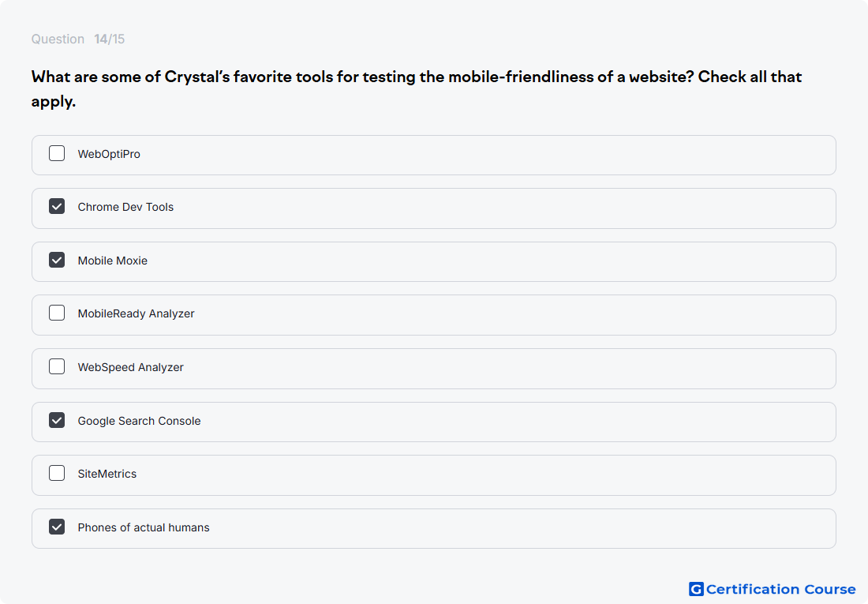Click the SiteMetrics label text
The width and height of the screenshot is (868, 604).
tap(107, 474)
